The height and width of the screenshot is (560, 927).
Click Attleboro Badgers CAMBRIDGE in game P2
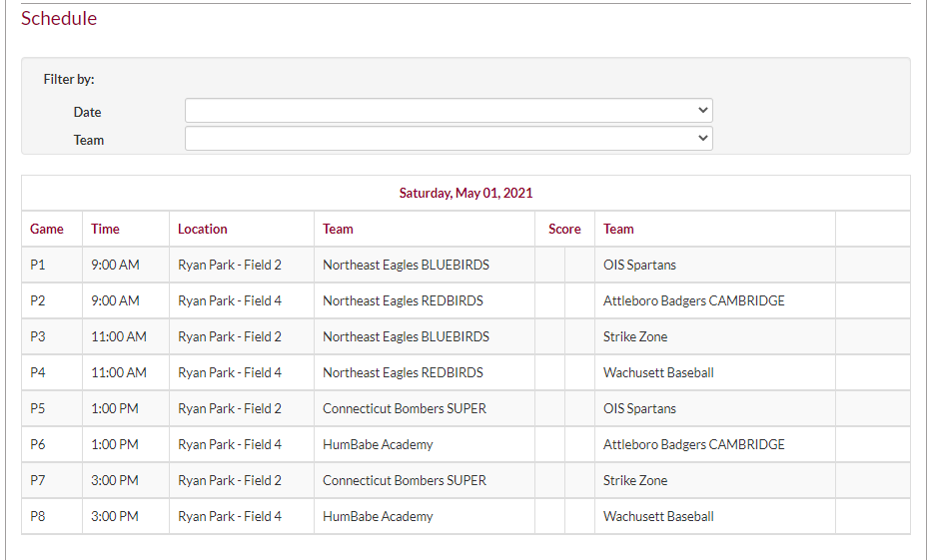[x=693, y=300]
